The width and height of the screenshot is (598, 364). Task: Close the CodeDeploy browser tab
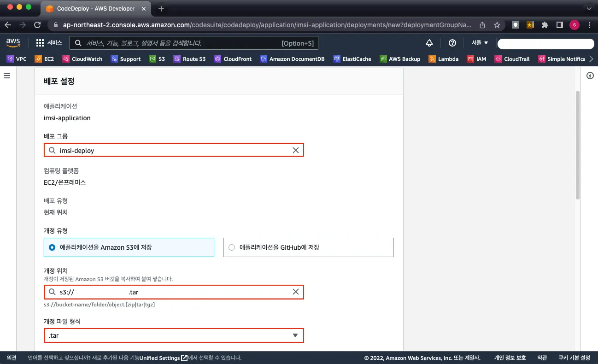point(143,9)
